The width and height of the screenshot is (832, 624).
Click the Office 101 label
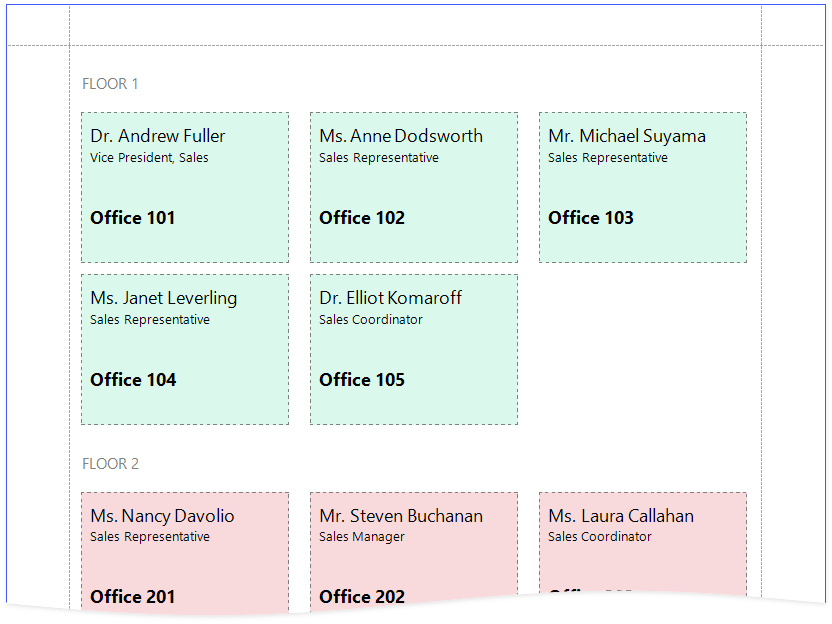click(x=133, y=218)
